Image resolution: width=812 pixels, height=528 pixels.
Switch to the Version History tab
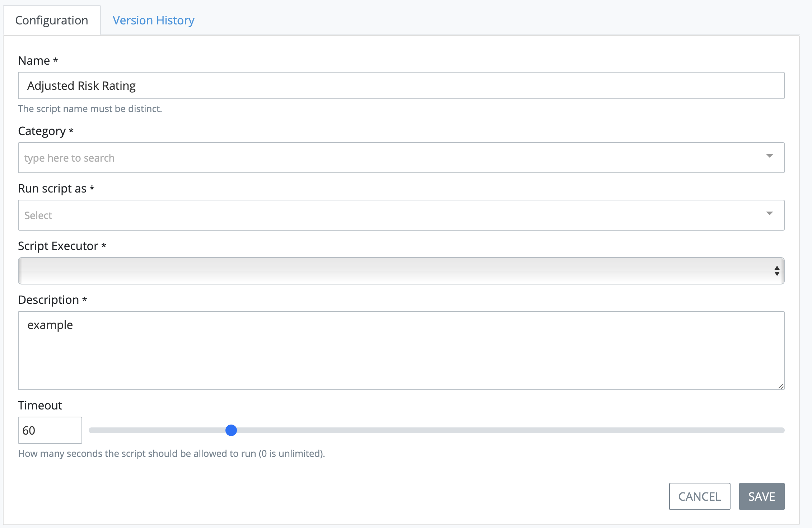[x=153, y=20]
